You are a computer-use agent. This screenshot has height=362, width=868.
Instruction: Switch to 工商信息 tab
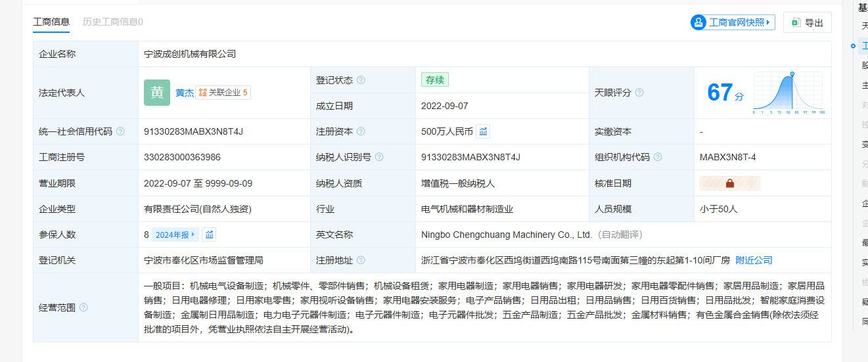(x=51, y=22)
